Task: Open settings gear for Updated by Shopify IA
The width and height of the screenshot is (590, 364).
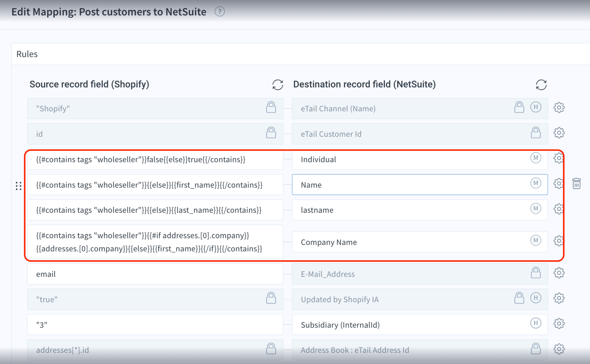Action: 559,298
